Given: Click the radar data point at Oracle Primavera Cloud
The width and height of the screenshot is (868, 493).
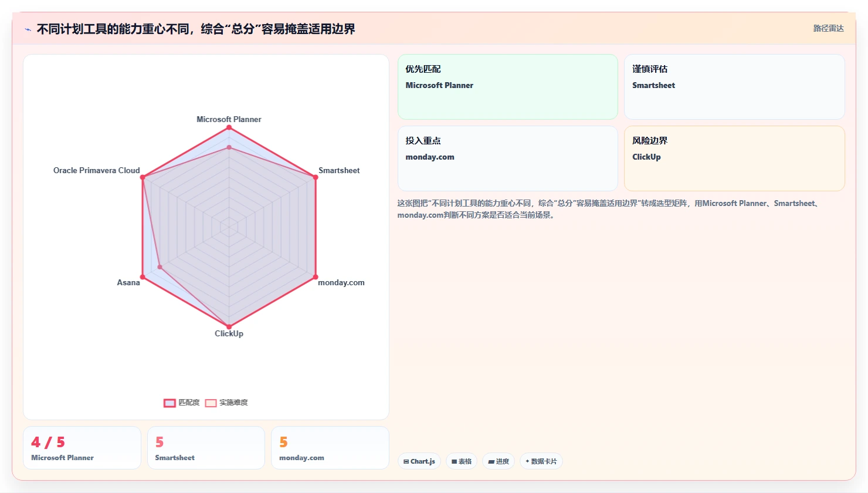Looking at the screenshot, I should coord(143,177).
